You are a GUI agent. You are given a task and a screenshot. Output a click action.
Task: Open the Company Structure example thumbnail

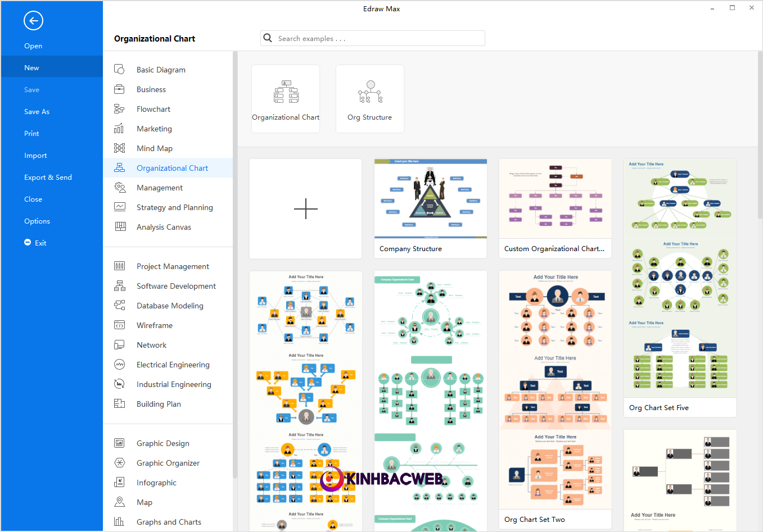click(431, 199)
